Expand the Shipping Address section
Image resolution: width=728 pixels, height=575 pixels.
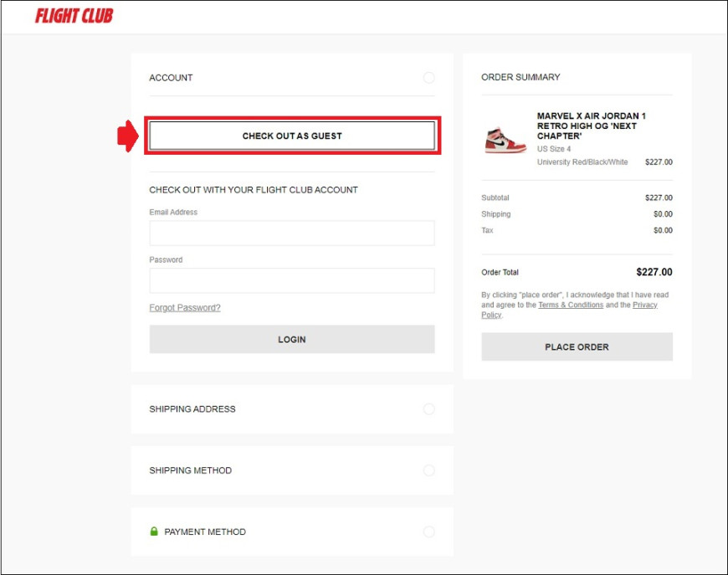[x=292, y=408]
